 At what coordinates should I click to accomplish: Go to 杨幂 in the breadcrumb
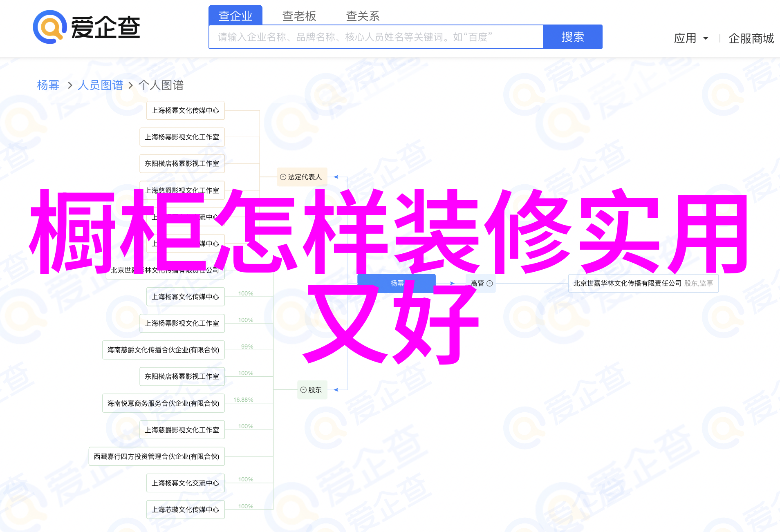click(48, 85)
